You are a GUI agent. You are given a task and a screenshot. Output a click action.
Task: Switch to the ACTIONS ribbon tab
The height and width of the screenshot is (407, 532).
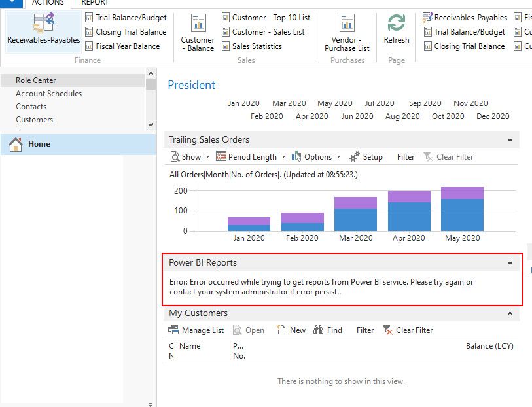click(x=48, y=3)
